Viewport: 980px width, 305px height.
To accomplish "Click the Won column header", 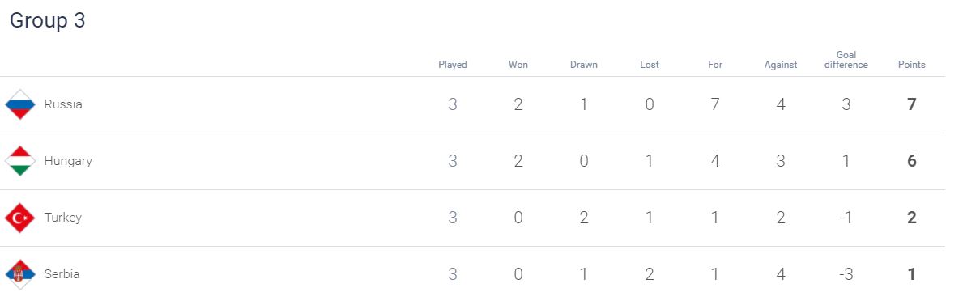I will pos(518,65).
